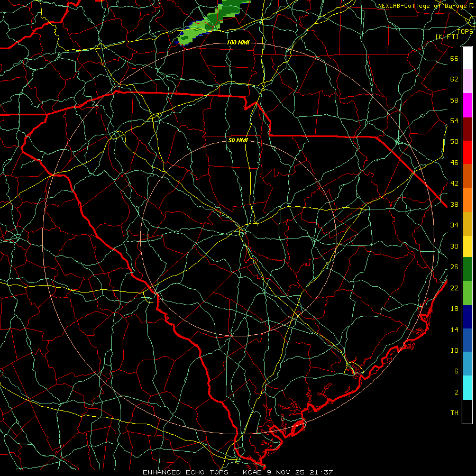Click the TH legend label
Screen dimensions: 476x476
(x=454, y=413)
